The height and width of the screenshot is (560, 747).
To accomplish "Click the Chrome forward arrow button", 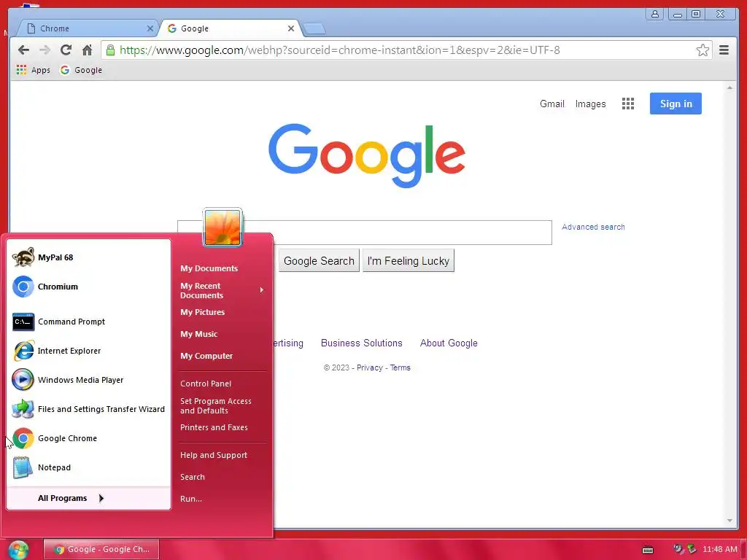I will tap(44, 50).
